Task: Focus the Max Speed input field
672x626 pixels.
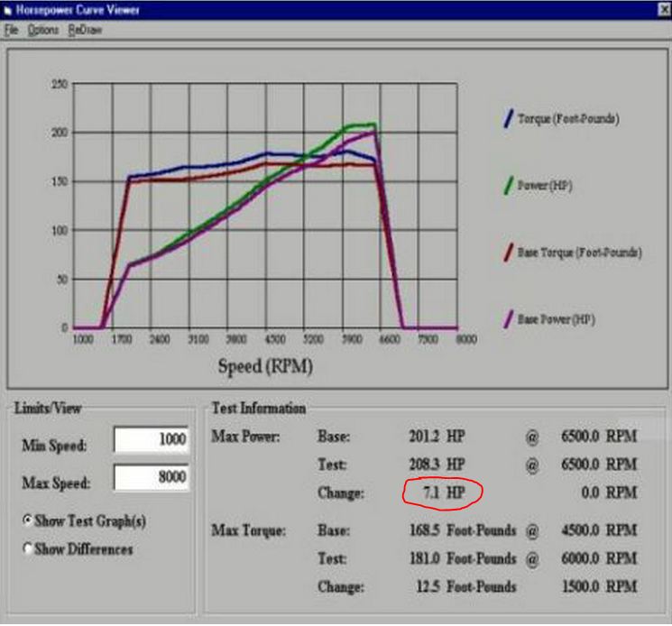Action: tap(152, 479)
